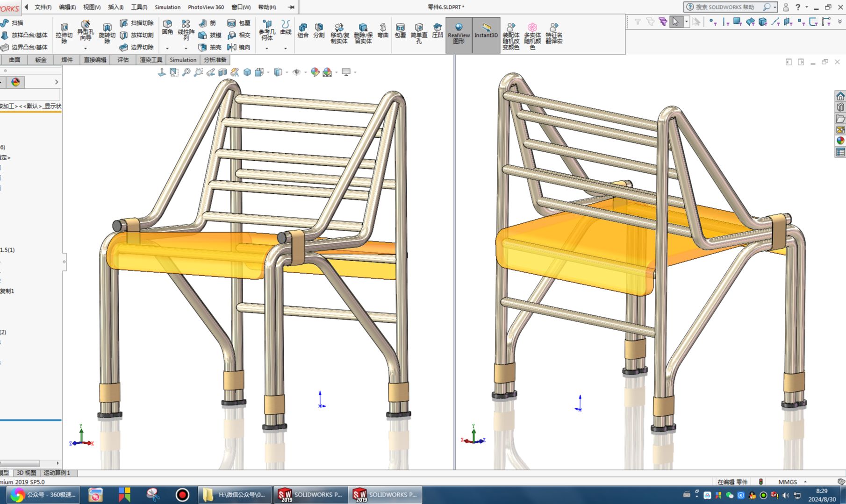Click the MMGS unit system in status bar
Viewport: 846px width, 504px height.
coord(788,482)
